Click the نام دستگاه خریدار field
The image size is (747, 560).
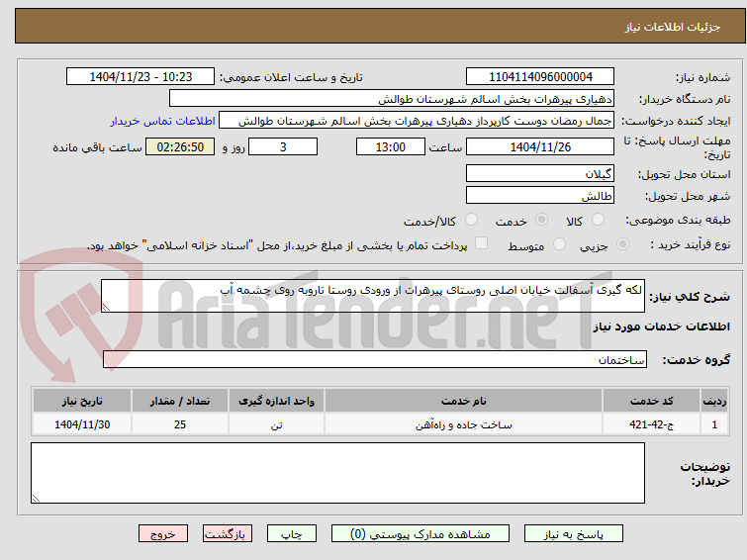[392, 99]
